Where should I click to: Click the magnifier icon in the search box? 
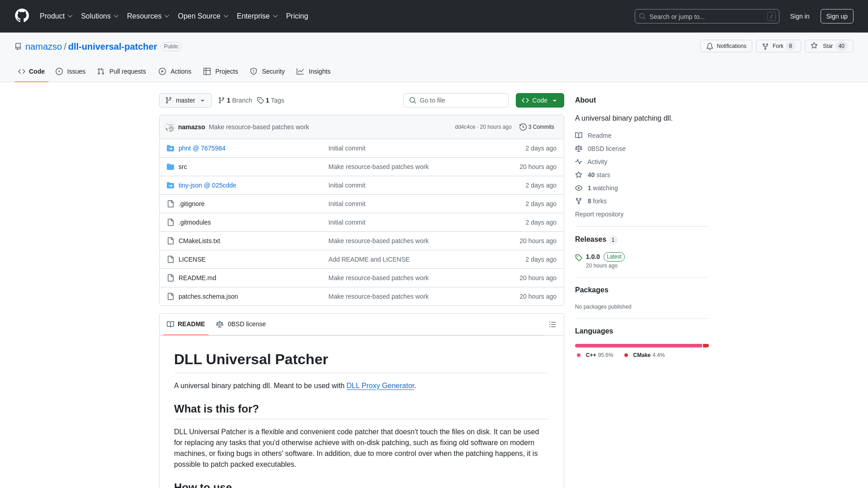(642, 16)
